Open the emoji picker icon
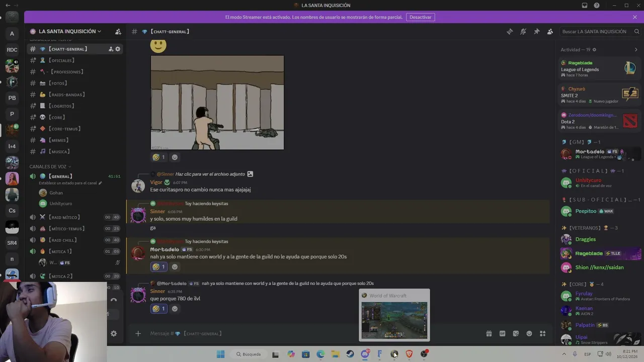 click(x=529, y=333)
